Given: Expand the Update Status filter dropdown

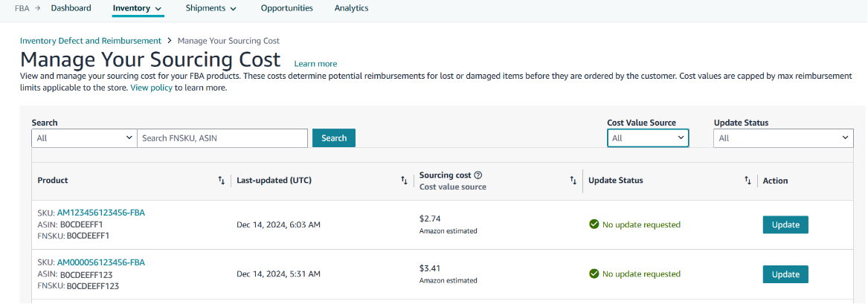Looking at the screenshot, I should coord(782,138).
